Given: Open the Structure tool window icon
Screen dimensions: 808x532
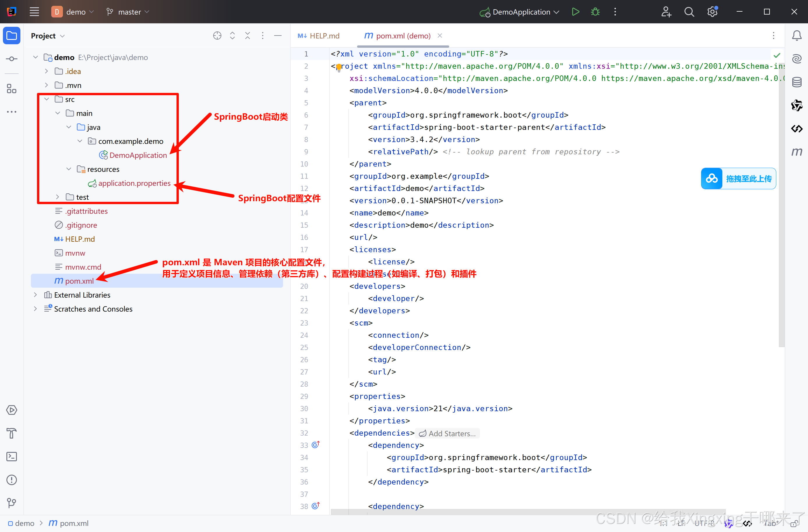Looking at the screenshot, I should coord(12,89).
